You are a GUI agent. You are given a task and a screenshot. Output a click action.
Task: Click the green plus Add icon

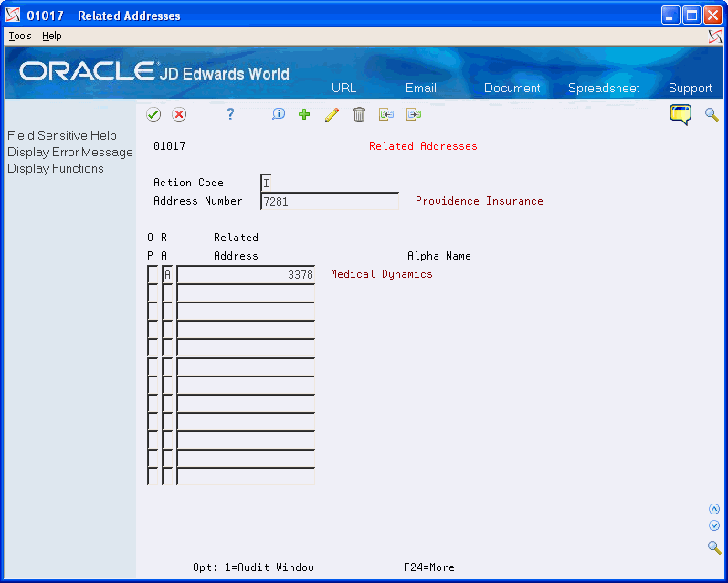coord(304,114)
